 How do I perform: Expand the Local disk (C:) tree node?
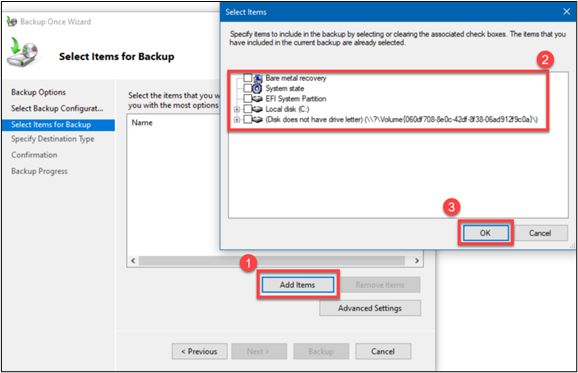coord(237,109)
